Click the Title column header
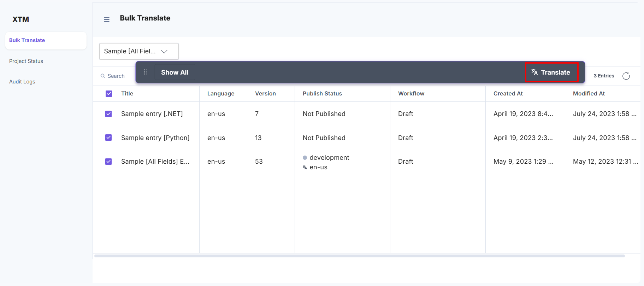The width and height of the screenshot is (644, 286). tap(127, 94)
